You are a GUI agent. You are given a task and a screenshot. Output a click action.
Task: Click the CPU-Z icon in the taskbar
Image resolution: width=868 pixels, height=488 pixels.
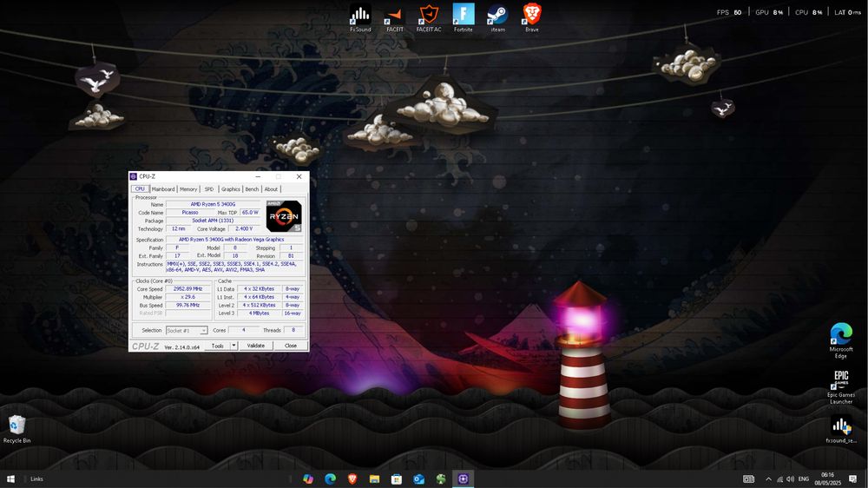click(464, 478)
